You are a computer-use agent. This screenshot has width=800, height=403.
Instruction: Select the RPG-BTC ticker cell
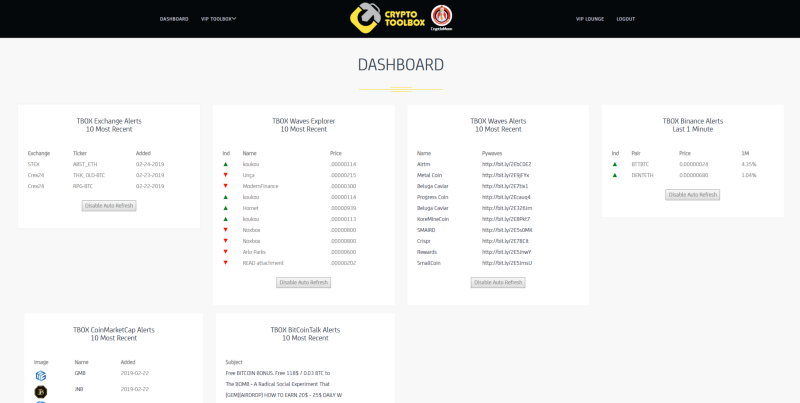tap(83, 186)
